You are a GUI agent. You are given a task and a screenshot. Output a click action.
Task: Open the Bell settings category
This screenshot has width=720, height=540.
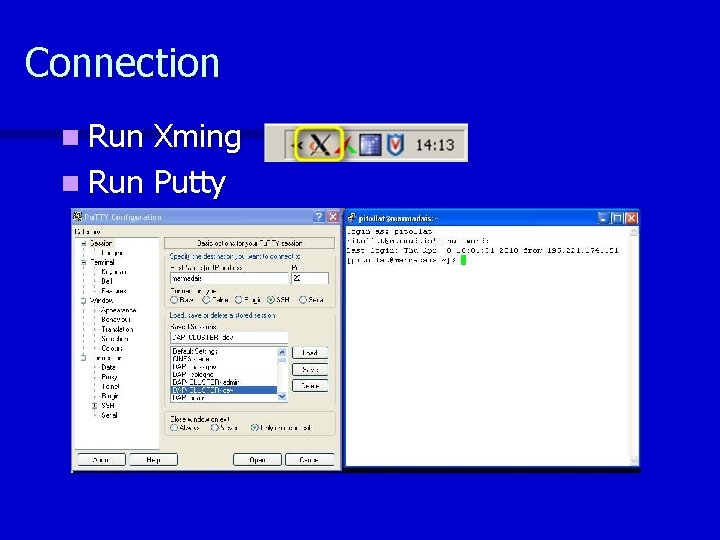(107, 281)
